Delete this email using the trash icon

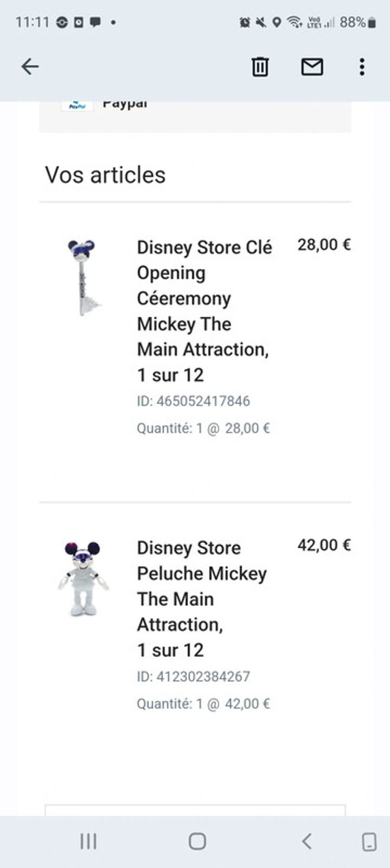(260, 67)
